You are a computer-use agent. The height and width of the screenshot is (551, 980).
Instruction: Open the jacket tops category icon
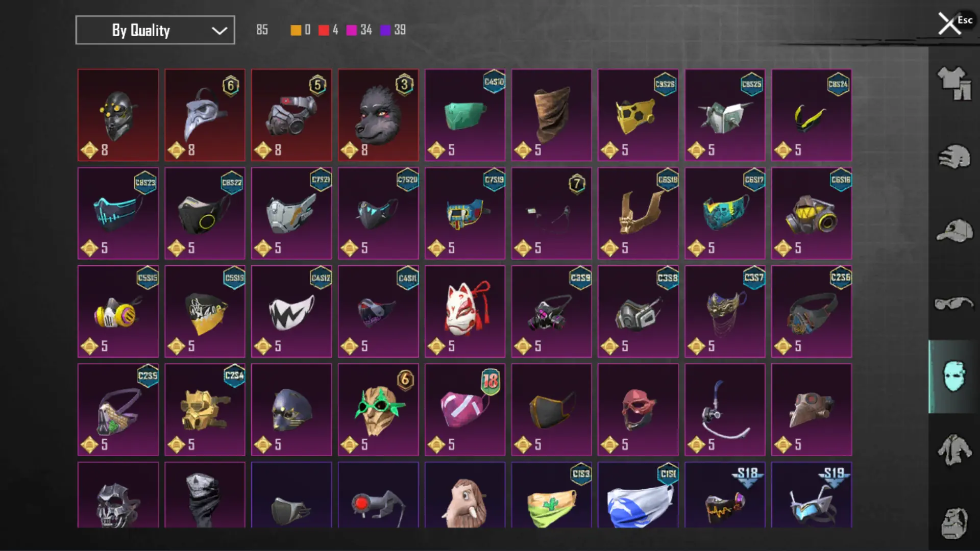954,449
